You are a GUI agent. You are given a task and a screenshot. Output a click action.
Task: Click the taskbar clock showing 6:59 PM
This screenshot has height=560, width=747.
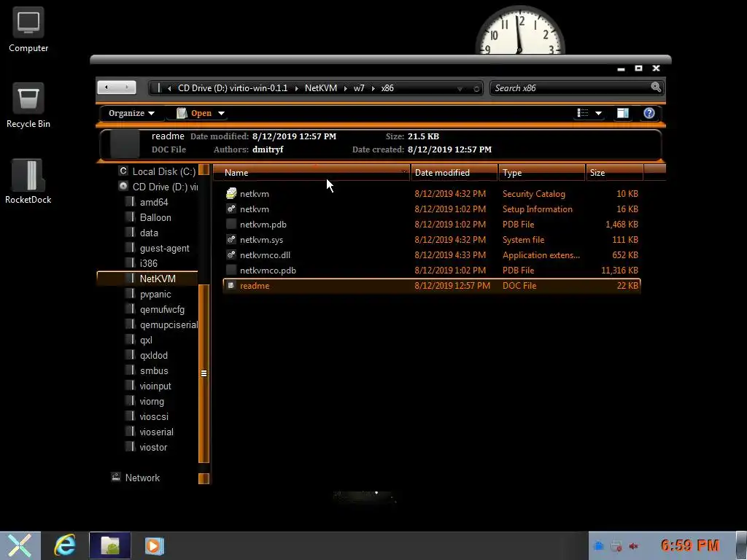click(x=690, y=545)
